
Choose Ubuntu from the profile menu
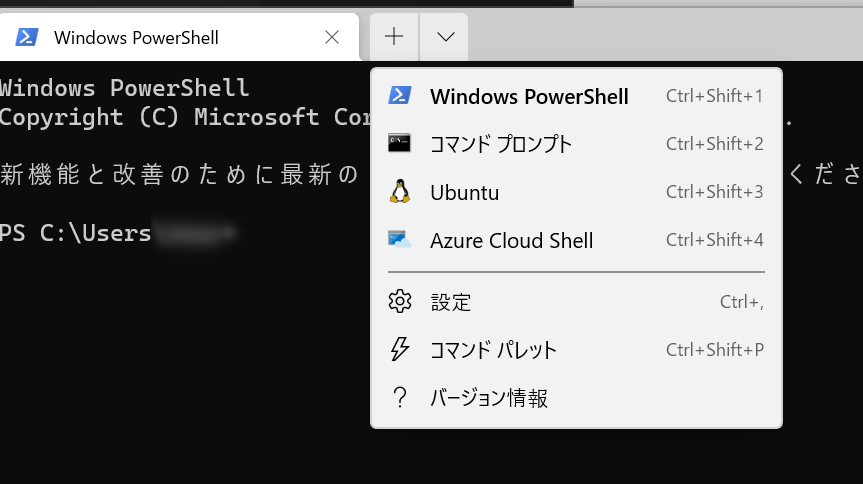click(576, 192)
